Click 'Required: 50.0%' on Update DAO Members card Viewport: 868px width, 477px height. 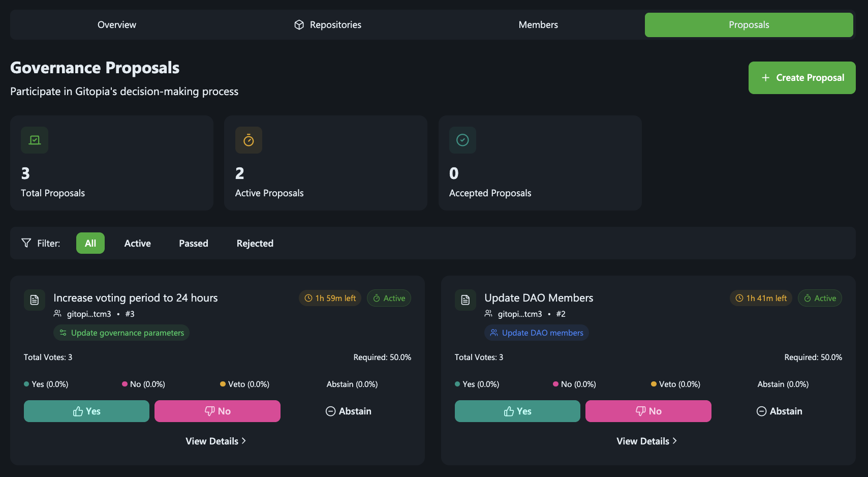(x=813, y=357)
